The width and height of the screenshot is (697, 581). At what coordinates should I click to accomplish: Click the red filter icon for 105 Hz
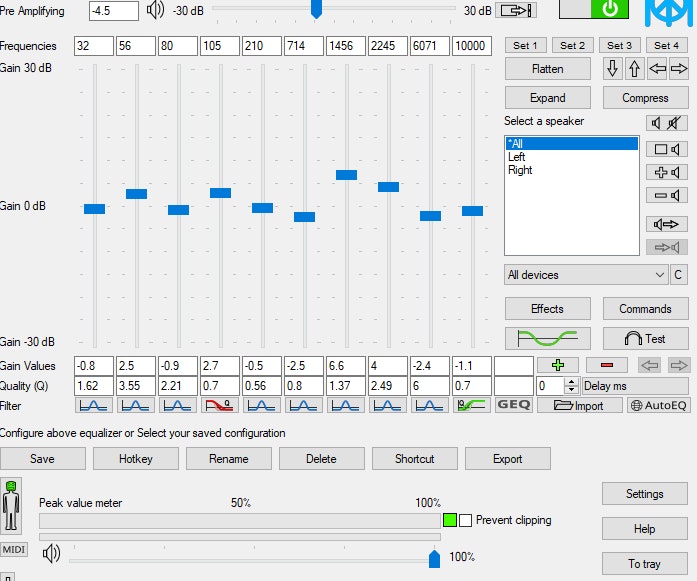[219, 405]
